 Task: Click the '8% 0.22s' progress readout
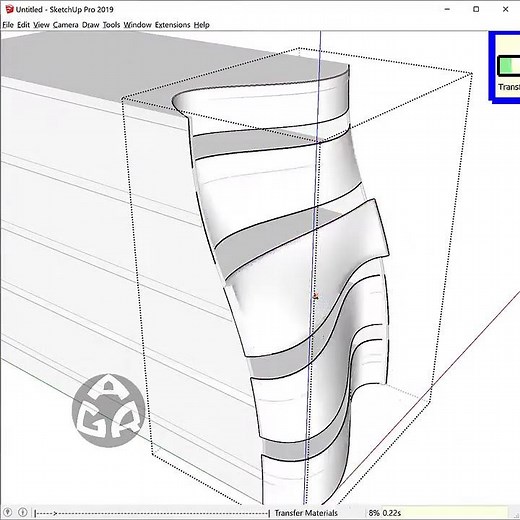pos(384,513)
